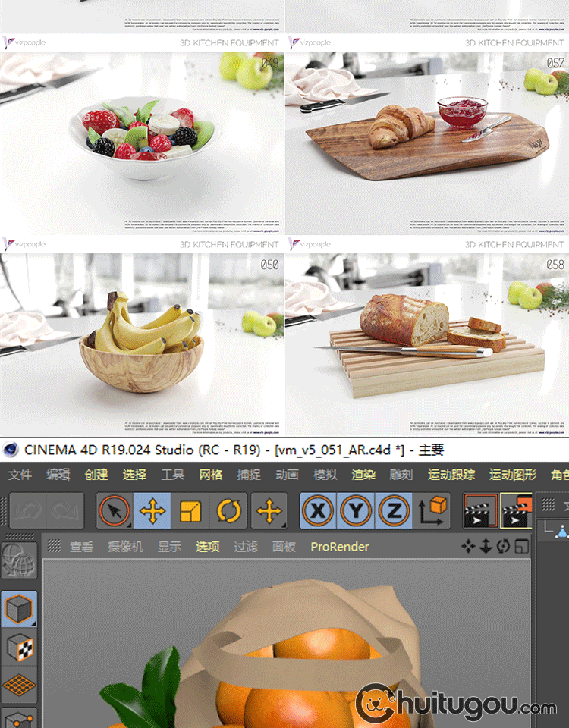
Task: Open the 文件 menu
Action: click(x=20, y=475)
